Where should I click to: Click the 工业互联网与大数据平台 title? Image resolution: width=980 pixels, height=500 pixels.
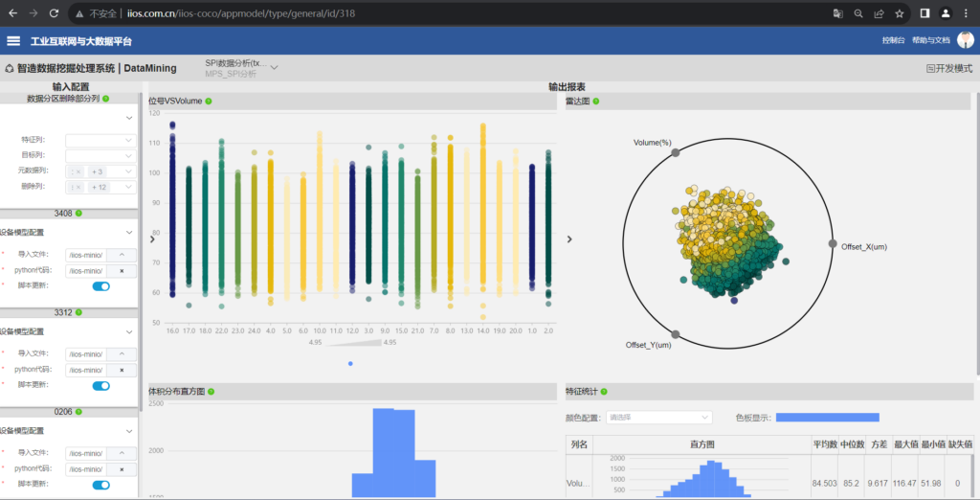(x=81, y=41)
